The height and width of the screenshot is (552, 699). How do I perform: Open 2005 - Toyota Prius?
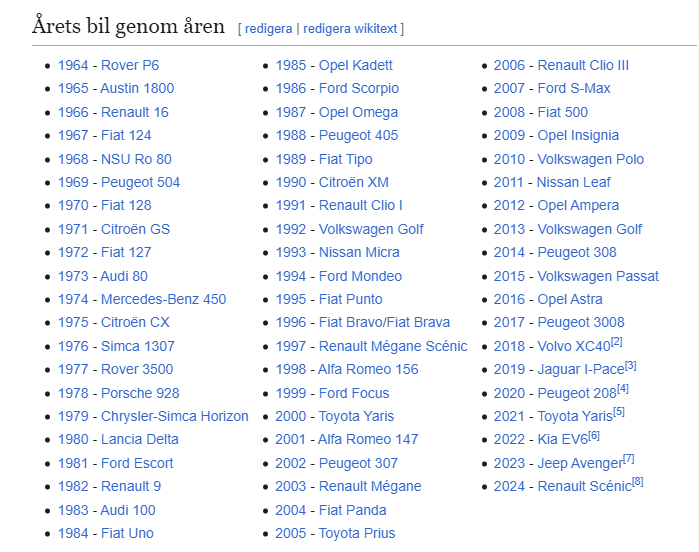(x=335, y=533)
